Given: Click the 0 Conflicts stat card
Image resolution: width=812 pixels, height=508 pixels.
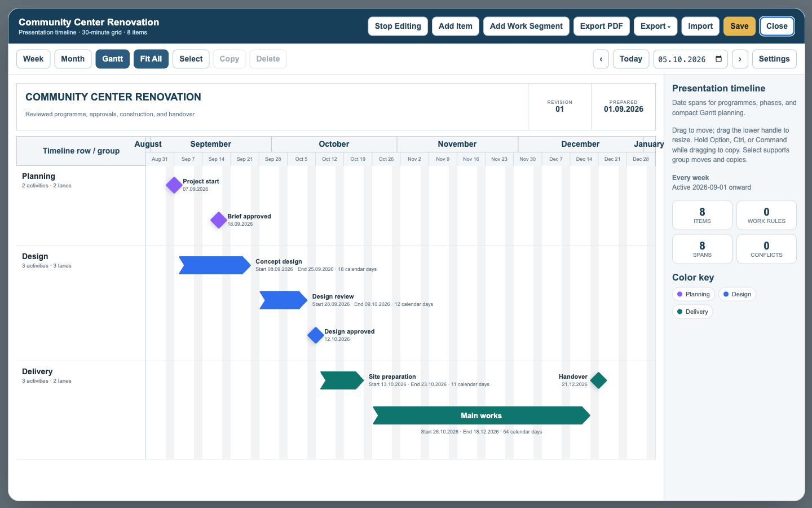Looking at the screenshot, I should point(766,249).
